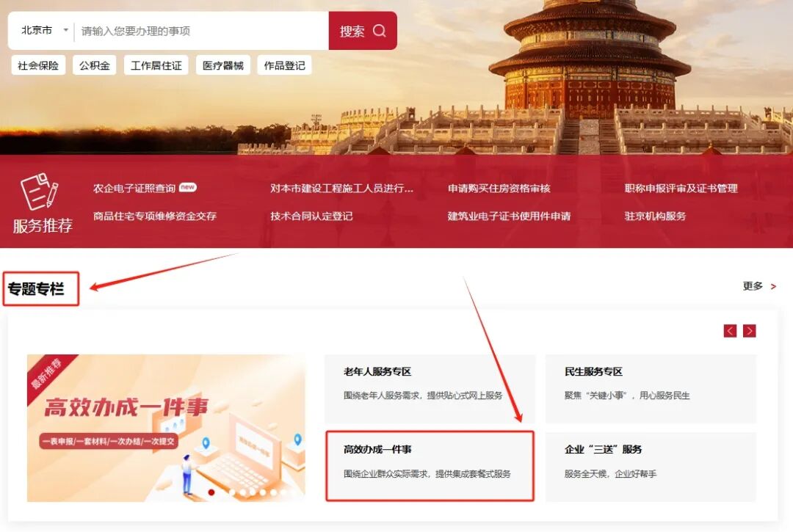Go to previous carousel with left arrow
The width and height of the screenshot is (793, 532).
(730, 331)
